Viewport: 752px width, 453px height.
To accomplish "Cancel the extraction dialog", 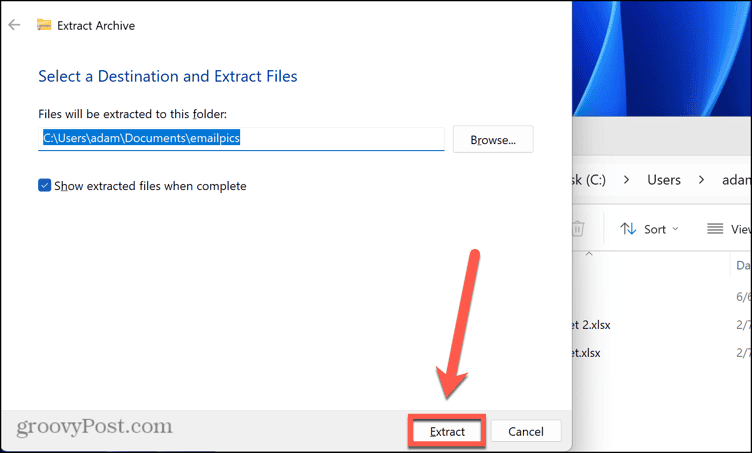I will coord(526,431).
